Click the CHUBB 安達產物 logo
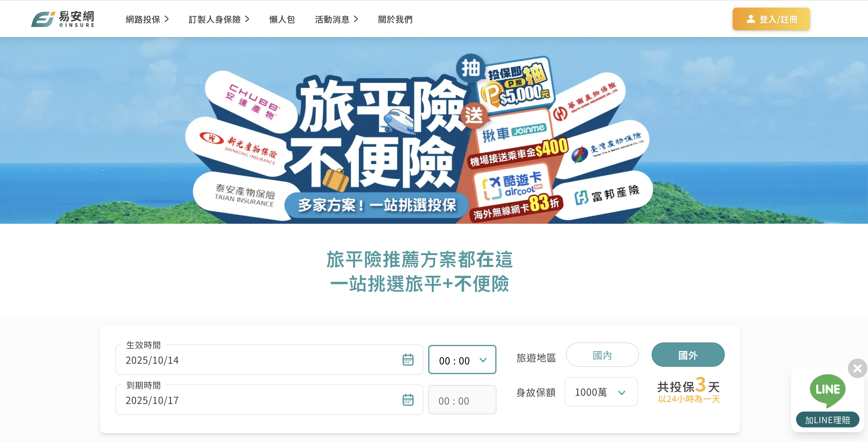 (252, 101)
